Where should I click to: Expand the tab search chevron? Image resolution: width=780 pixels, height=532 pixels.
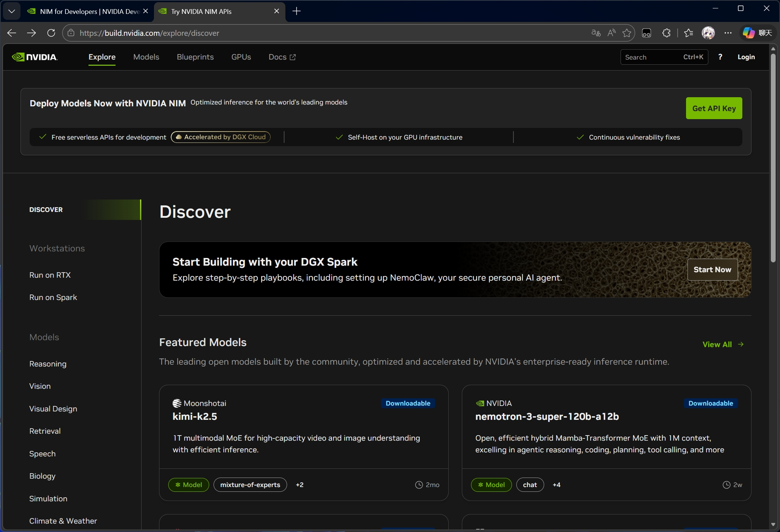click(x=12, y=11)
